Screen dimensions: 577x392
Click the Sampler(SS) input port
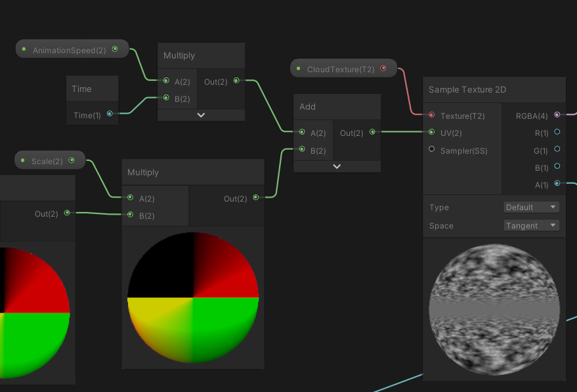tap(432, 148)
